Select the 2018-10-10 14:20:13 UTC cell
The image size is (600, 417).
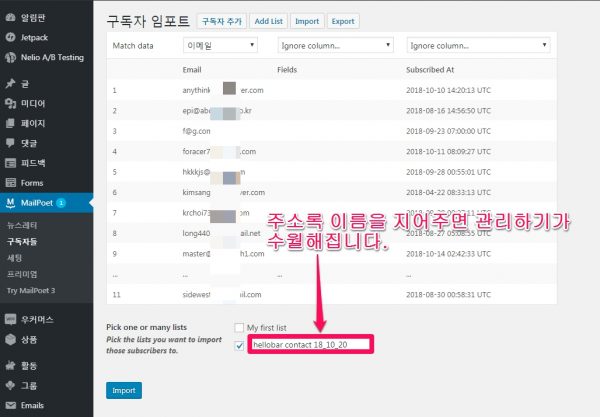pos(448,90)
